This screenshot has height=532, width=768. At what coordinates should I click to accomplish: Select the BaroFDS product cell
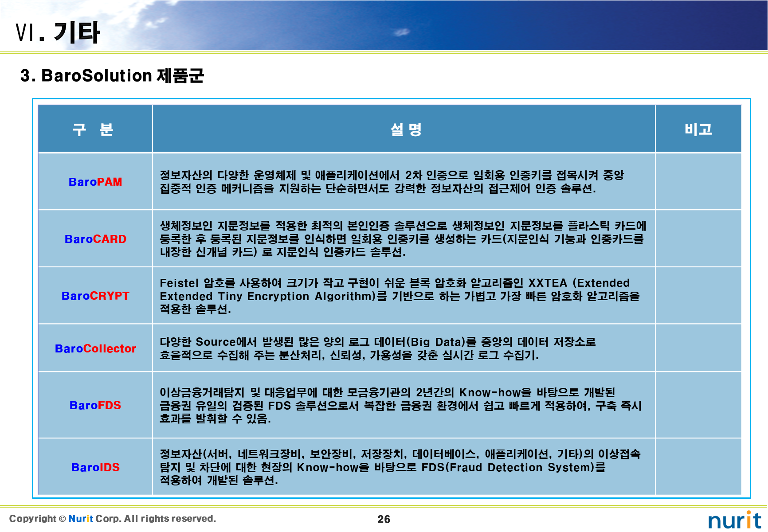pos(95,405)
